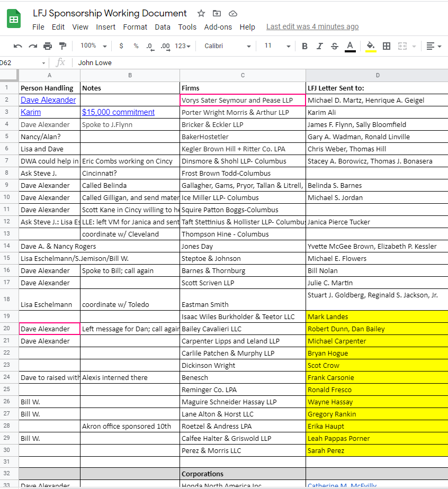Open the borders tool

click(x=387, y=46)
